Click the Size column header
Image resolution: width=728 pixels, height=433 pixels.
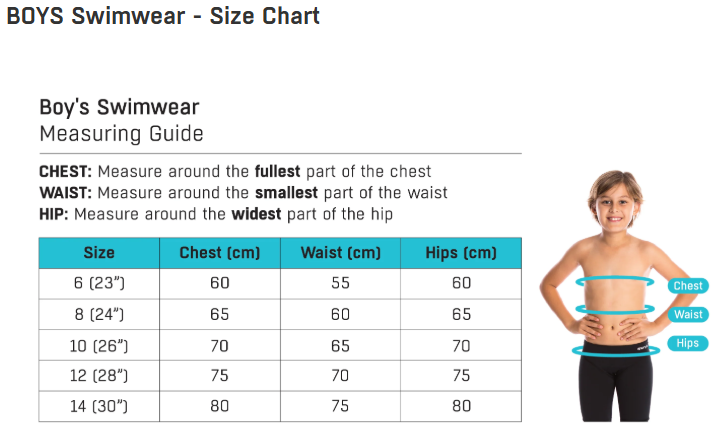(x=99, y=253)
